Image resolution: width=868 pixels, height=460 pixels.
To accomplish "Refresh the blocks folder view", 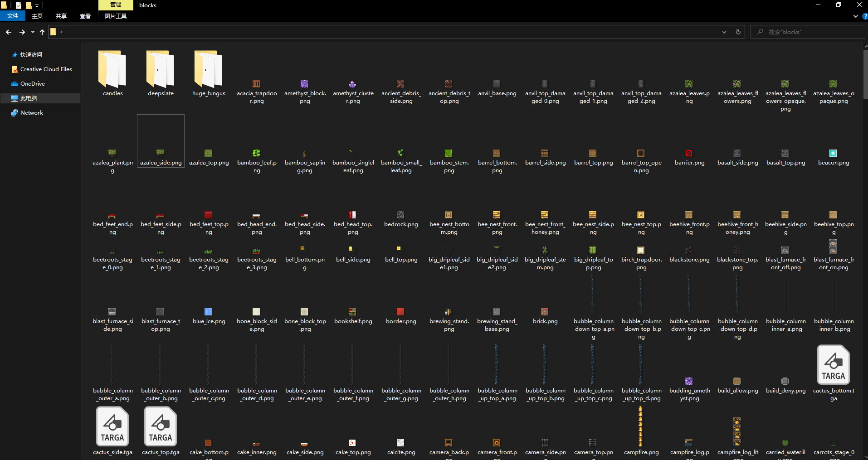I will (x=738, y=32).
